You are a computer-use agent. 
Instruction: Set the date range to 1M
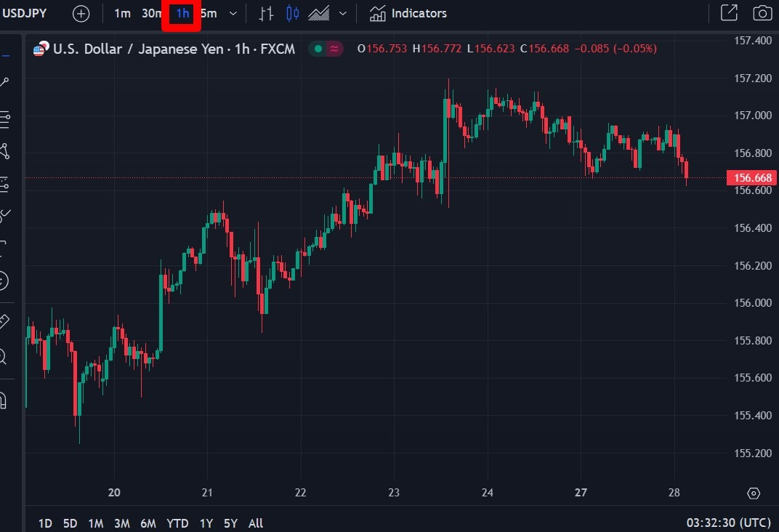(96, 523)
